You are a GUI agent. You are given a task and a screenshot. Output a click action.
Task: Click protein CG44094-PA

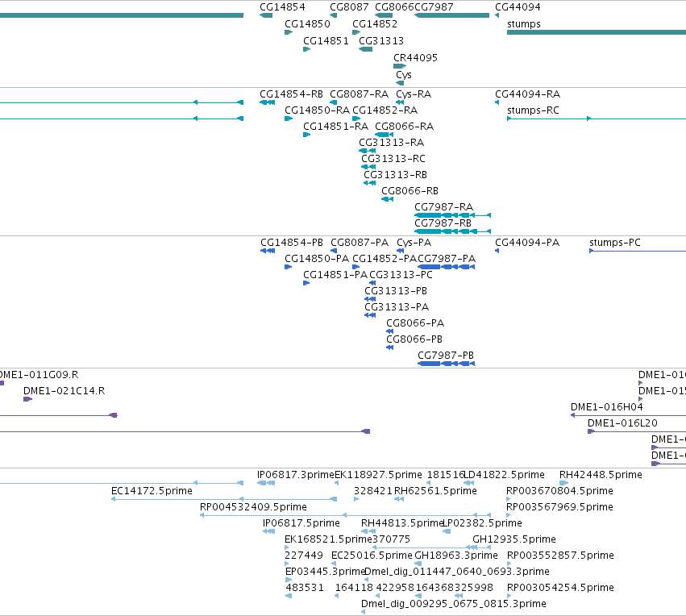pos(527,243)
